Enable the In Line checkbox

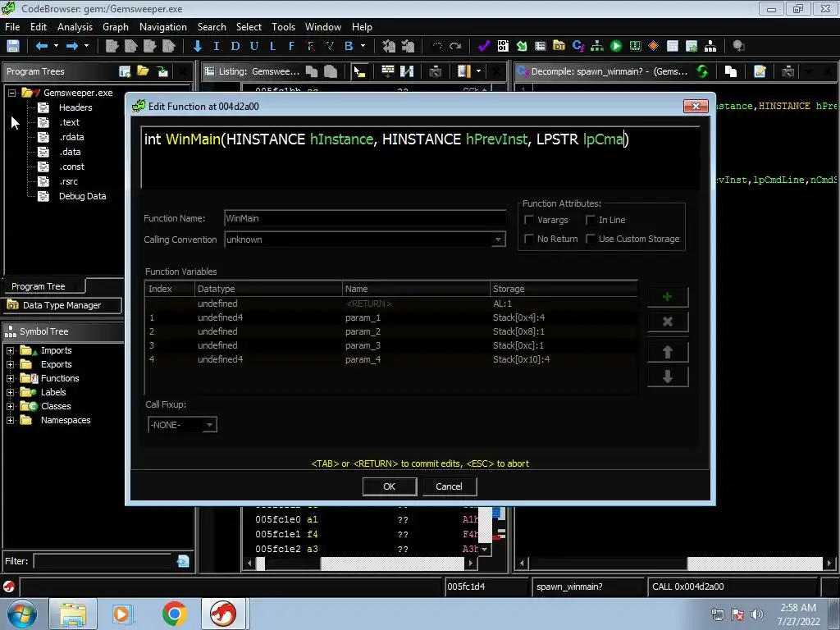(591, 220)
